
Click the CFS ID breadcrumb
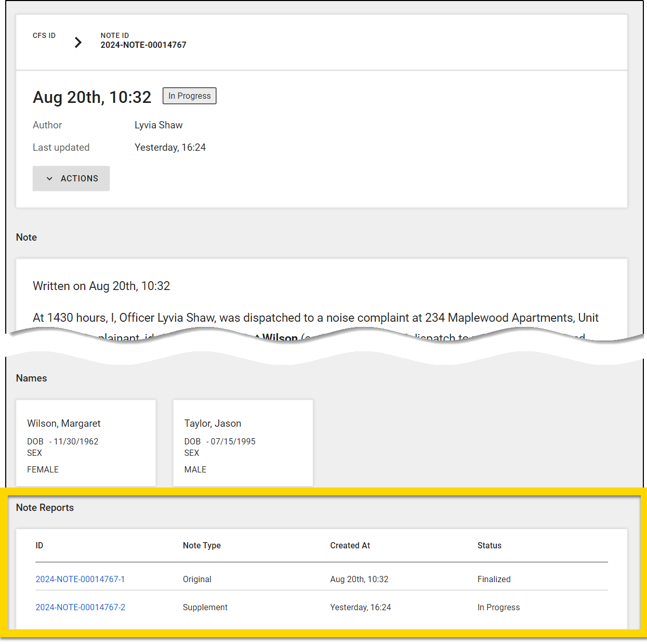(x=44, y=36)
